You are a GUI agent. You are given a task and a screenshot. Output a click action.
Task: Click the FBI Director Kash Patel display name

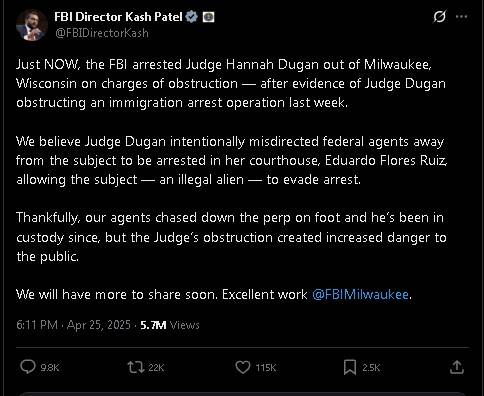pyautogui.click(x=118, y=17)
